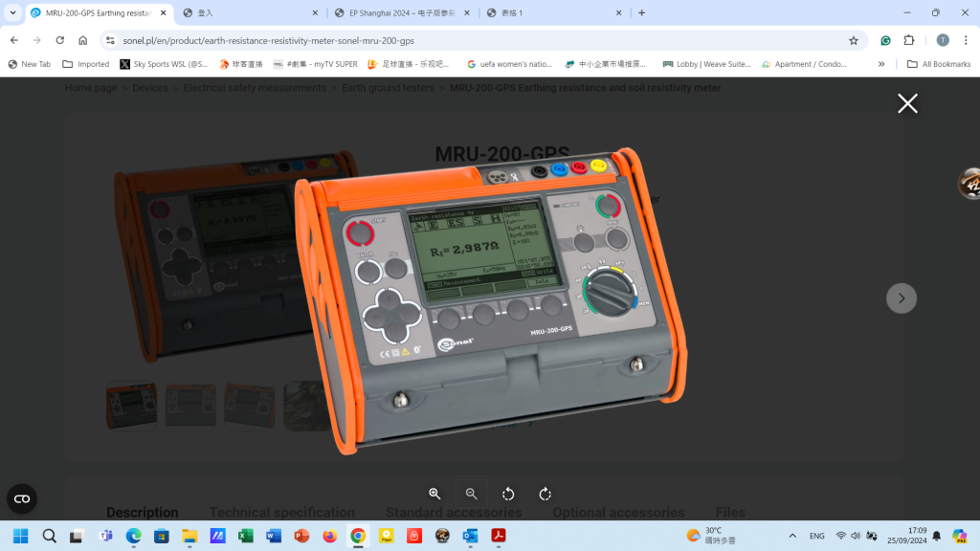Reload the current page

[x=60, y=40]
